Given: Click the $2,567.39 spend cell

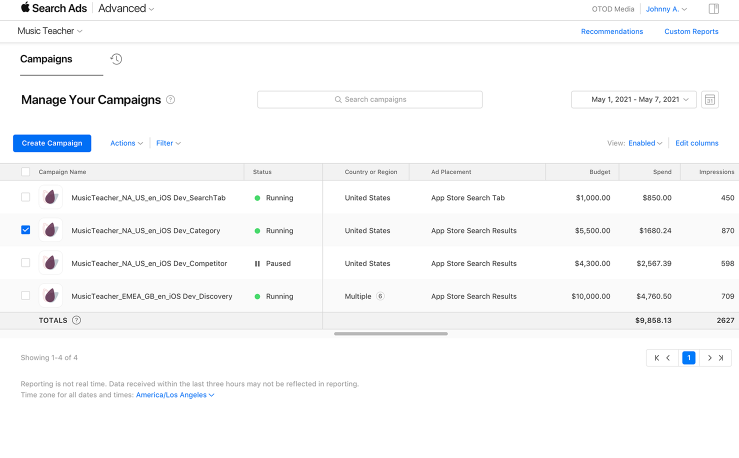Looking at the screenshot, I should (x=654, y=263).
